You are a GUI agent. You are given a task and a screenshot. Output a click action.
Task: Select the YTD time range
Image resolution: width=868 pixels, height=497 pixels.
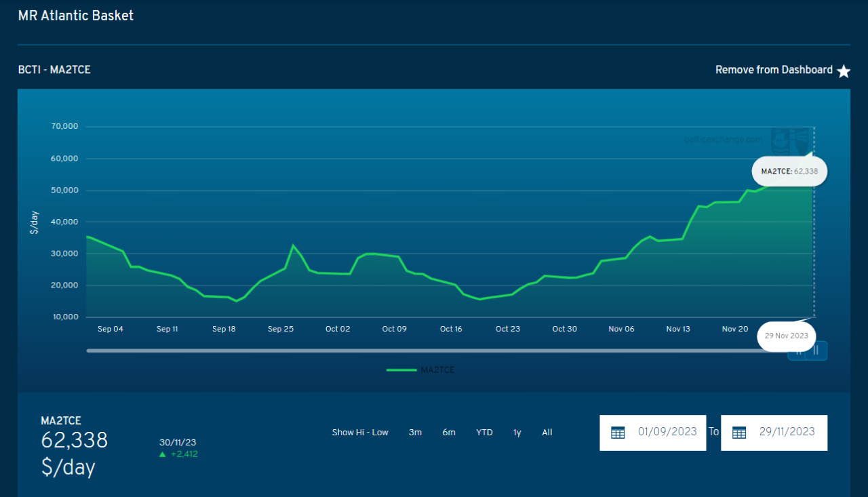[484, 433]
